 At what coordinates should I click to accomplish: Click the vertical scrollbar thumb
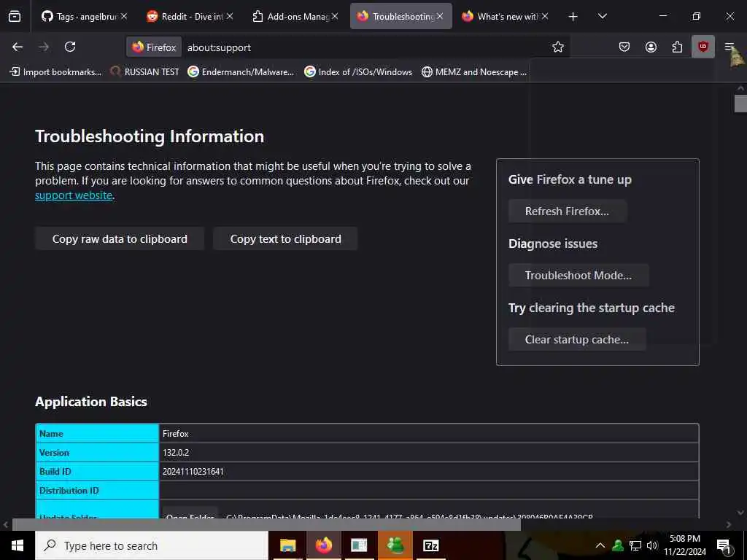click(x=740, y=104)
